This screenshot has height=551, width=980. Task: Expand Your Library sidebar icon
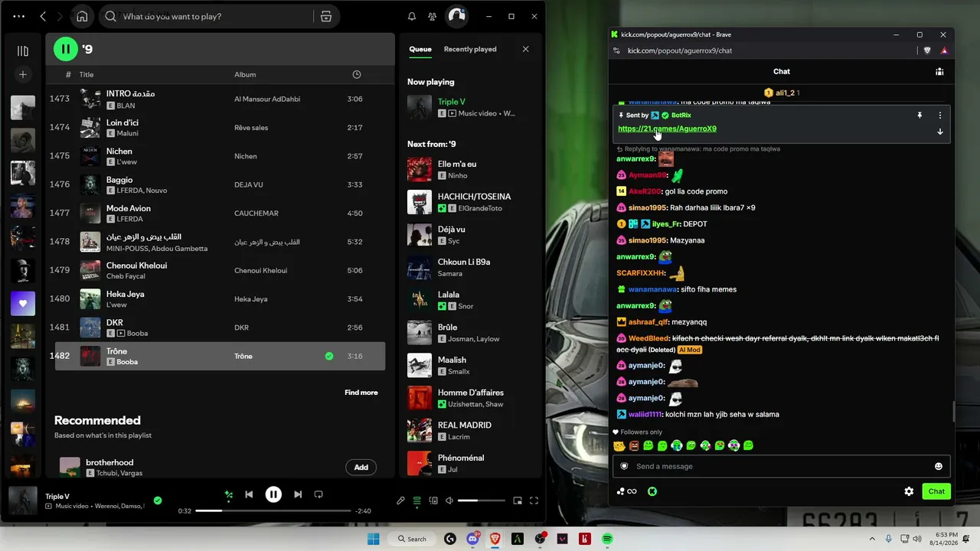coord(23,51)
